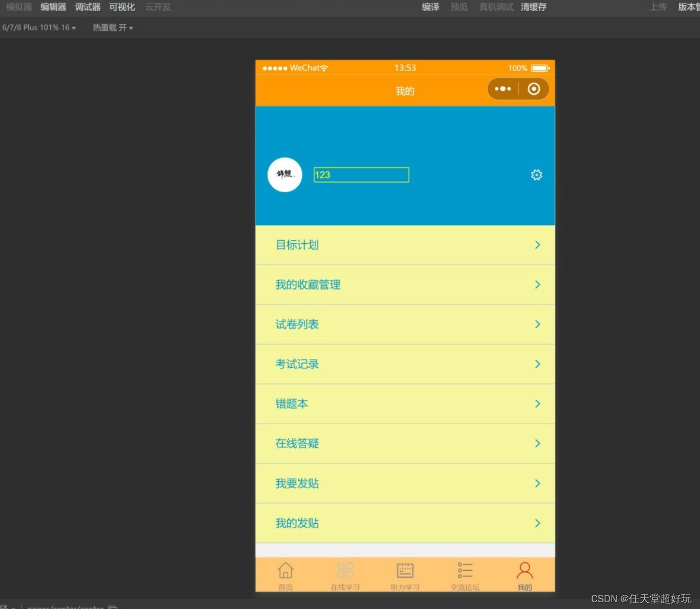The image size is (700, 609).
Task: Expand 我的收藏管理 row chevron
Action: (537, 285)
